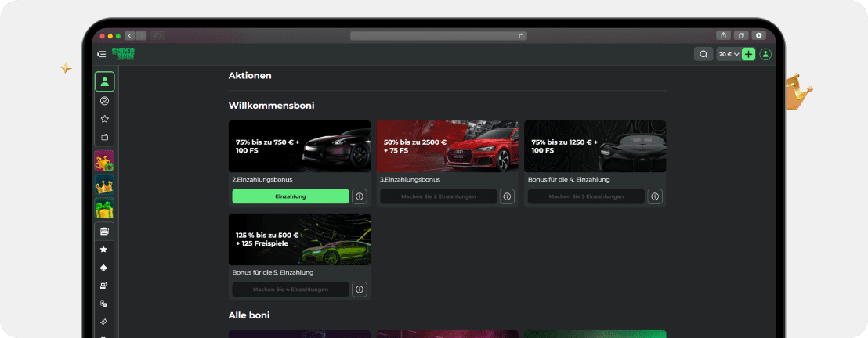The image size is (868, 338).
Task: Open the spade sidebar icon
Action: point(103,268)
